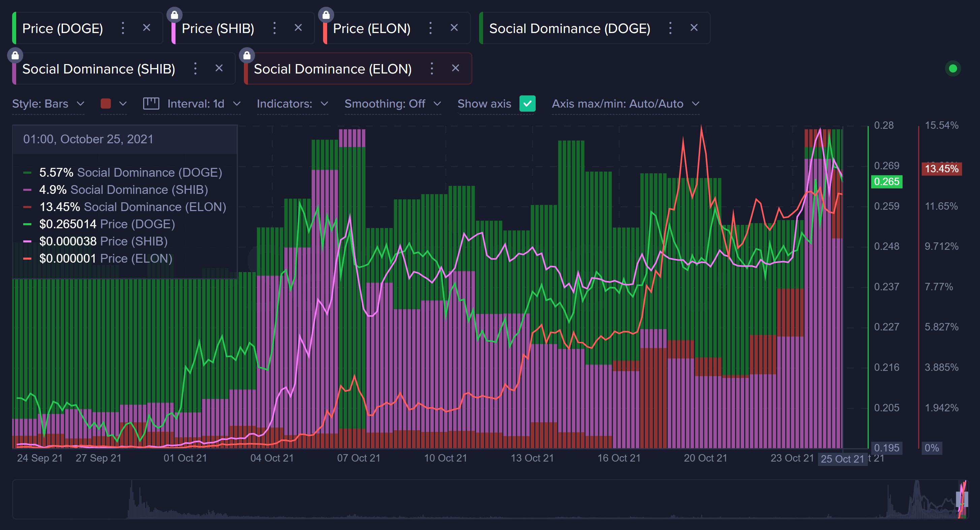The image size is (980, 530).
Task: Open the Style: Bars dropdown
Action: (48, 104)
